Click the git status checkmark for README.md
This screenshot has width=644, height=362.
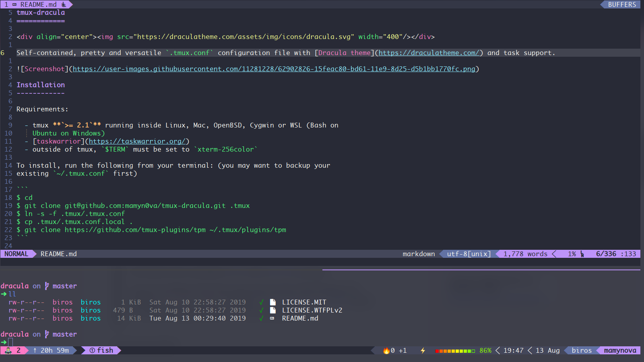(x=261, y=318)
